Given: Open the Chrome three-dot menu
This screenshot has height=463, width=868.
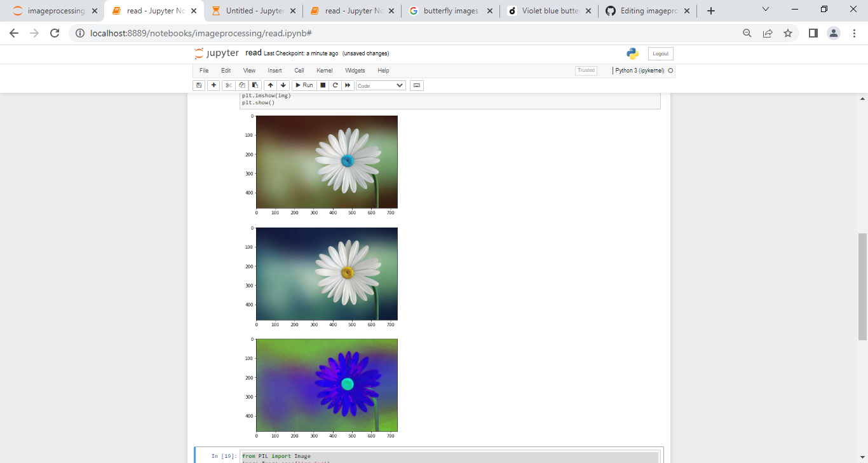Looking at the screenshot, I should click(854, 33).
